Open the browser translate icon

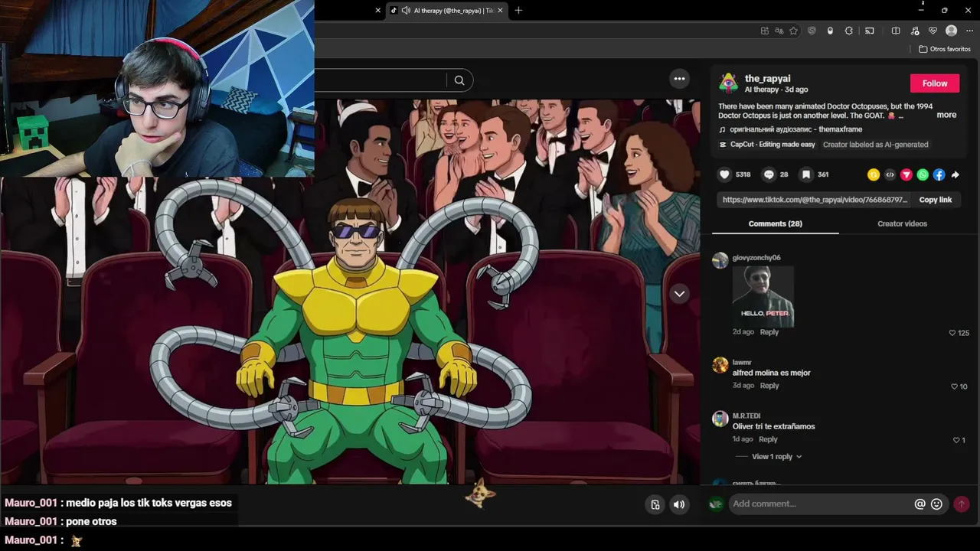click(x=779, y=31)
